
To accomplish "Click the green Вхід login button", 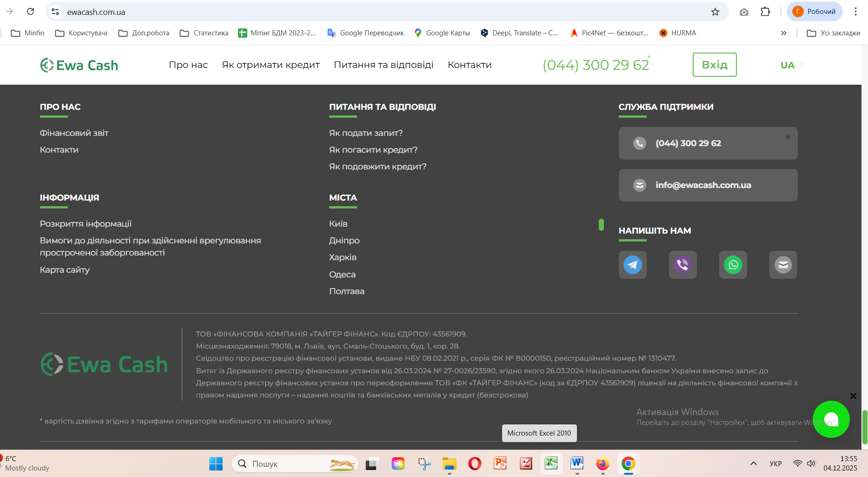I will [715, 65].
